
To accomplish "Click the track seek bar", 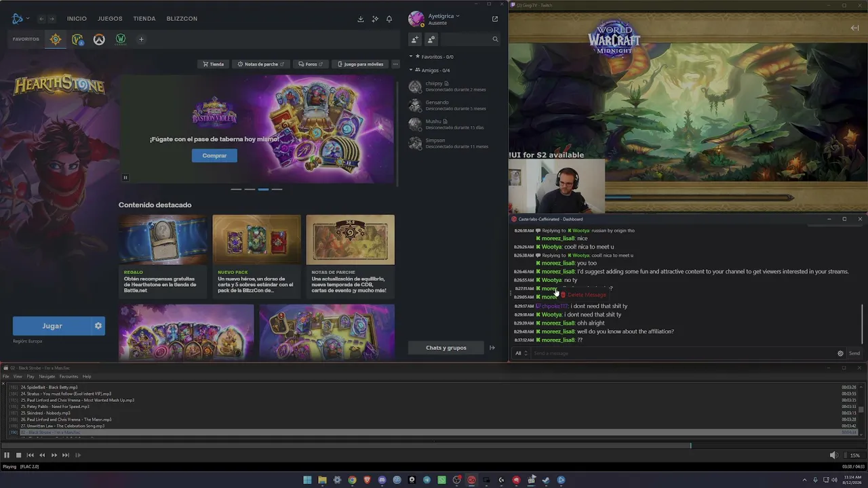I will [434, 445].
